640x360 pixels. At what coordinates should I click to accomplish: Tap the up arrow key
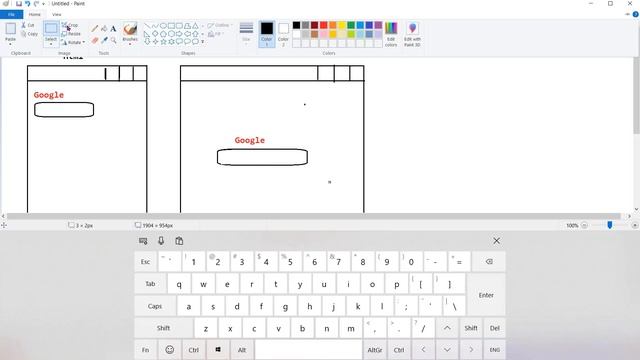click(x=447, y=328)
